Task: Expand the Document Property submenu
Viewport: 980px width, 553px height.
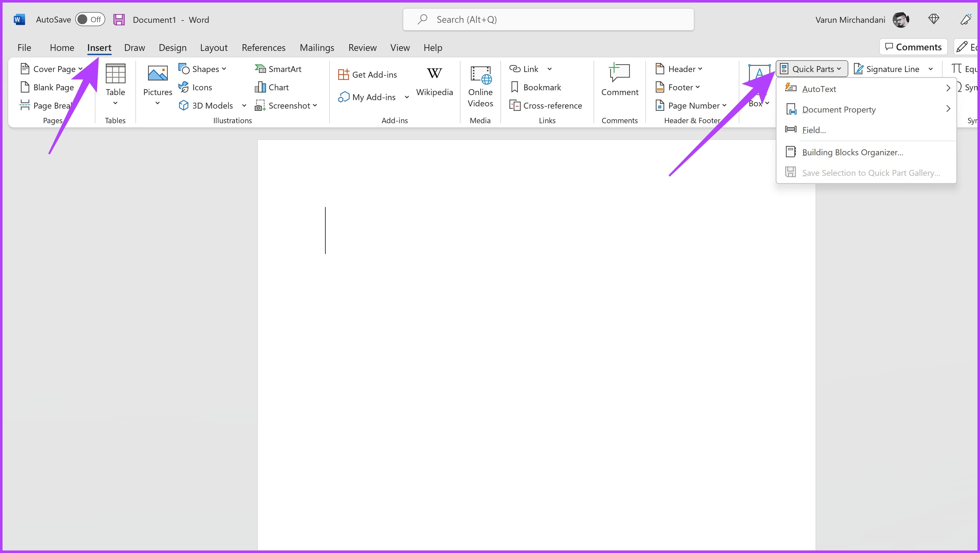Action: pos(838,109)
